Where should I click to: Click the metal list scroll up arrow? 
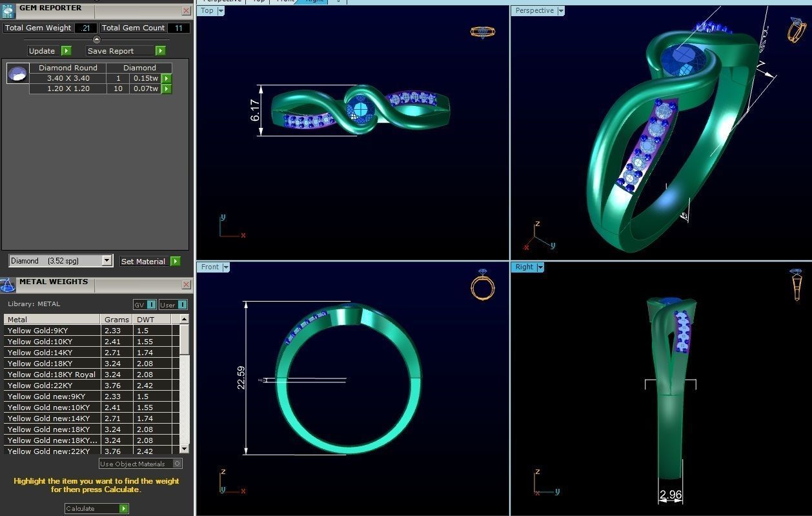point(184,319)
